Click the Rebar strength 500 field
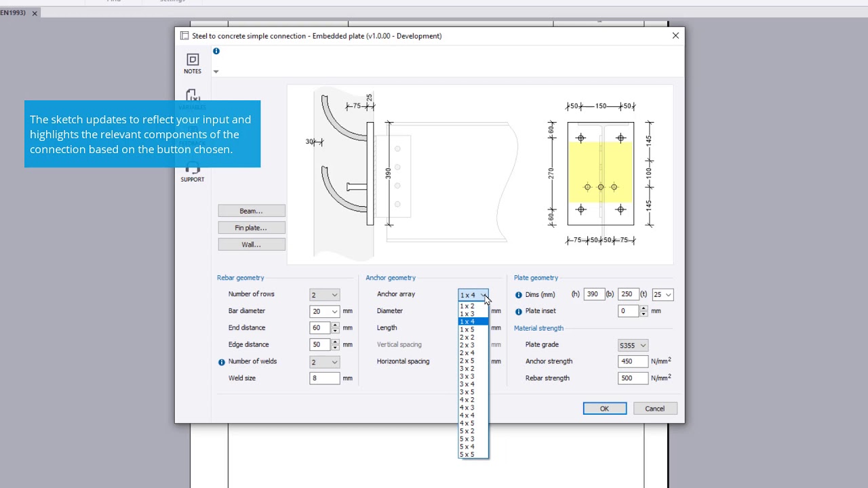The width and height of the screenshot is (868, 488). pyautogui.click(x=633, y=378)
